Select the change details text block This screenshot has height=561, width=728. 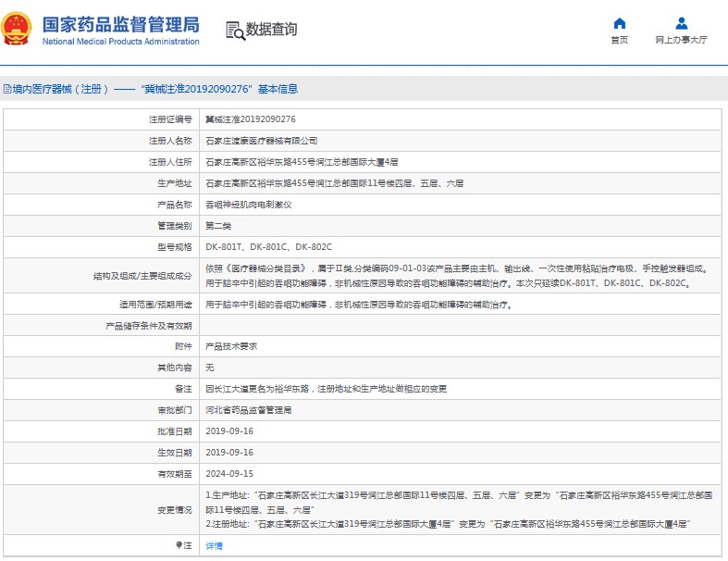coord(459,510)
